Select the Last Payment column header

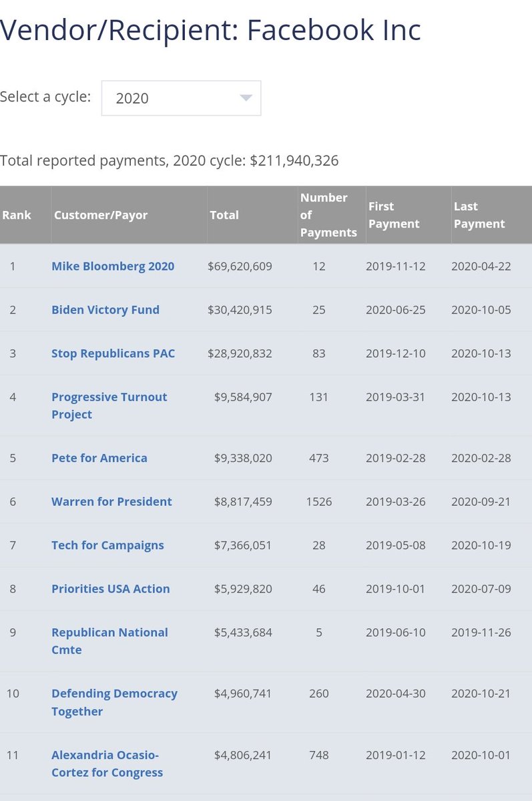coord(491,215)
